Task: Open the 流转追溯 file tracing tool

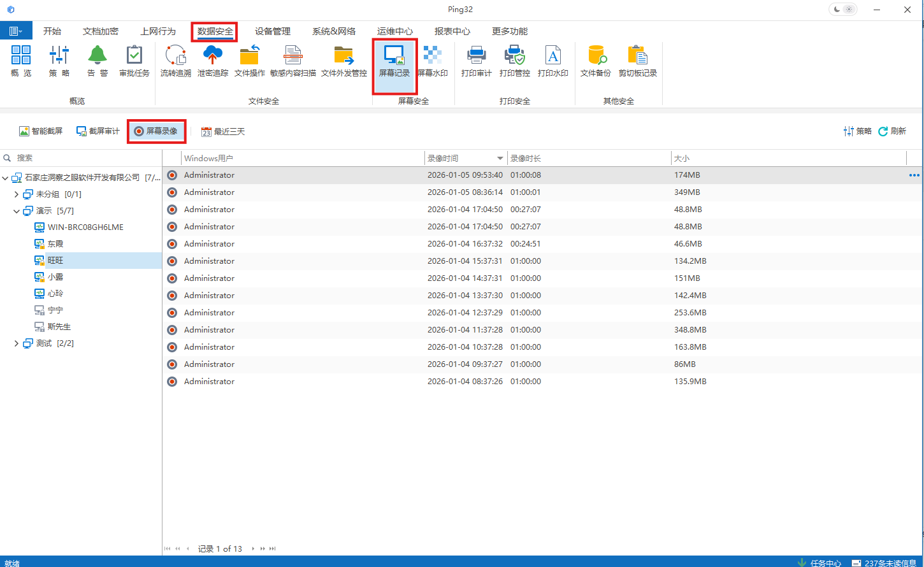Action: pyautogui.click(x=175, y=62)
